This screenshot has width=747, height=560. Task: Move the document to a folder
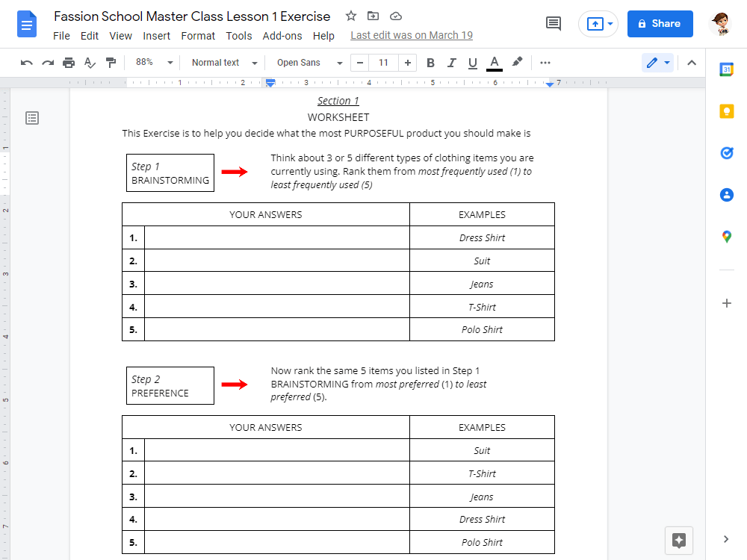pyautogui.click(x=373, y=16)
